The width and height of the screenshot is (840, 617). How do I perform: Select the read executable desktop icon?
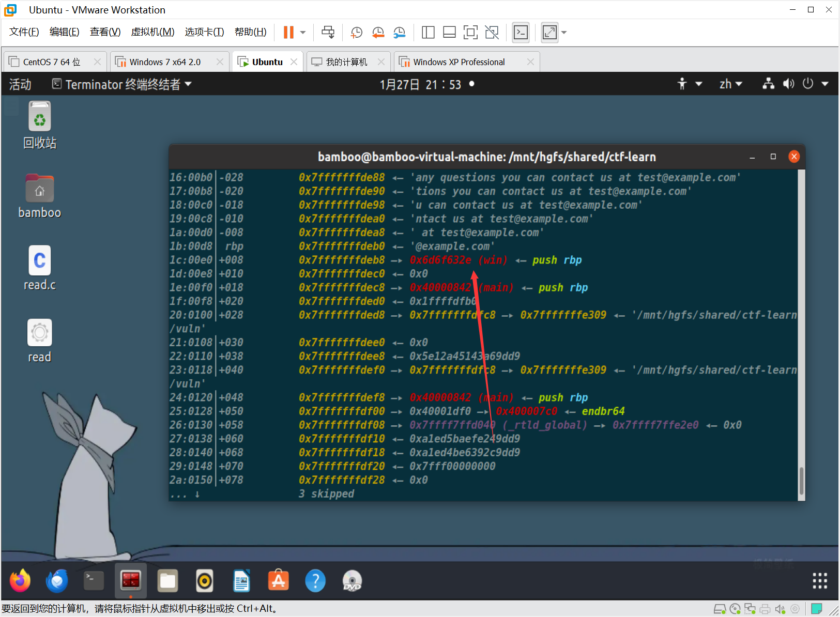point(40,341)
